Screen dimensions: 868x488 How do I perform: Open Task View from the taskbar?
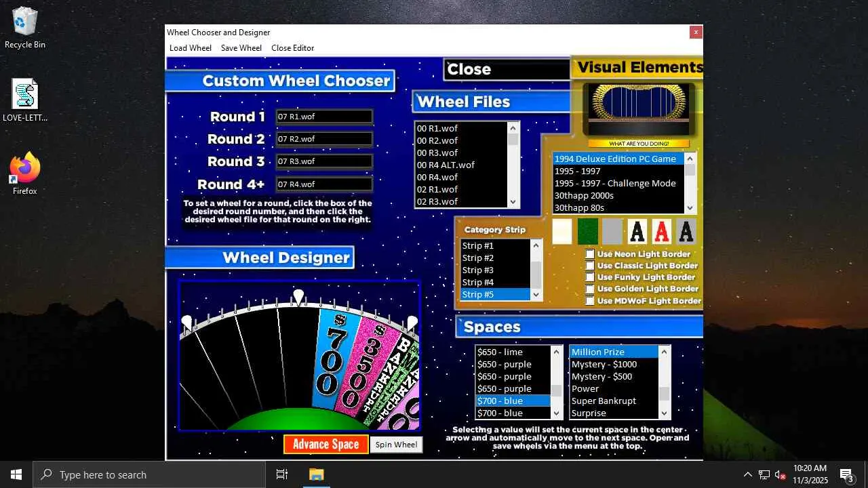tap(282, 474)
